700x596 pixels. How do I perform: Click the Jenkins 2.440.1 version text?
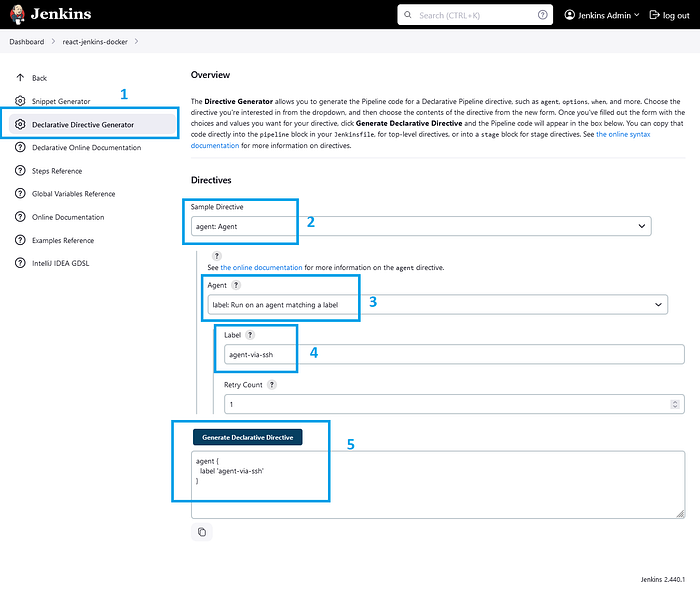662,579
